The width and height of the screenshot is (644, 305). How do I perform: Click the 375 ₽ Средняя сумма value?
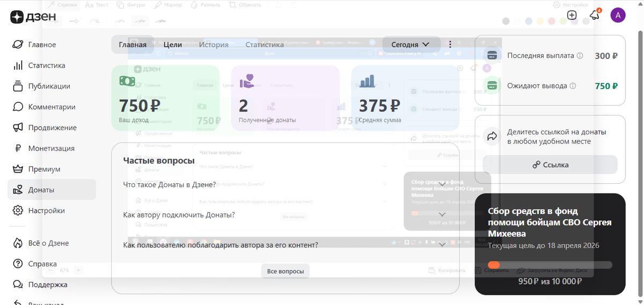tap(380, 106)
